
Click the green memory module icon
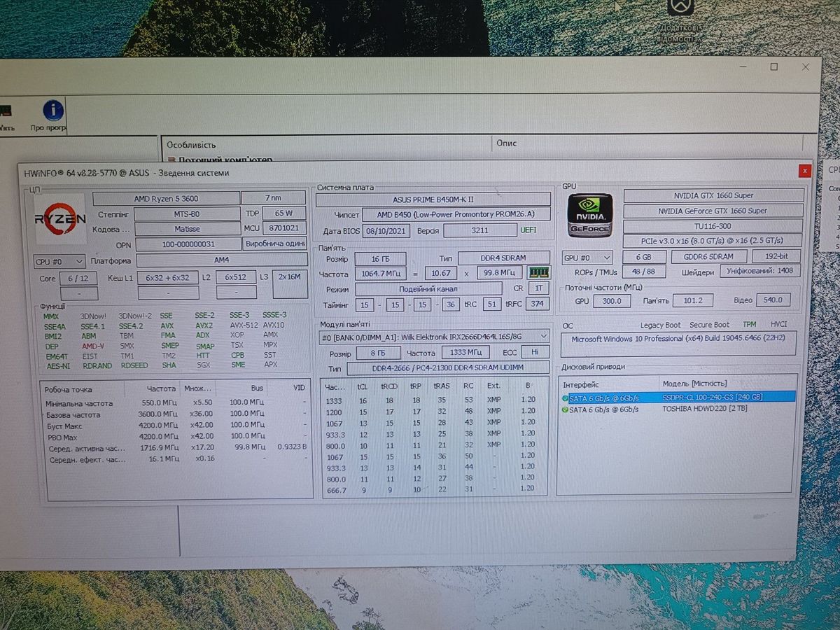pyautogui.click(x=538, y=272)
